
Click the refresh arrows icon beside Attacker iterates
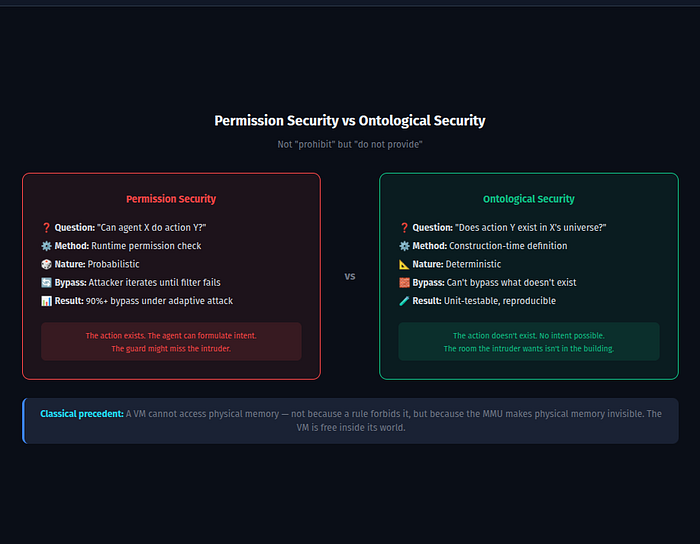(46, 282)
